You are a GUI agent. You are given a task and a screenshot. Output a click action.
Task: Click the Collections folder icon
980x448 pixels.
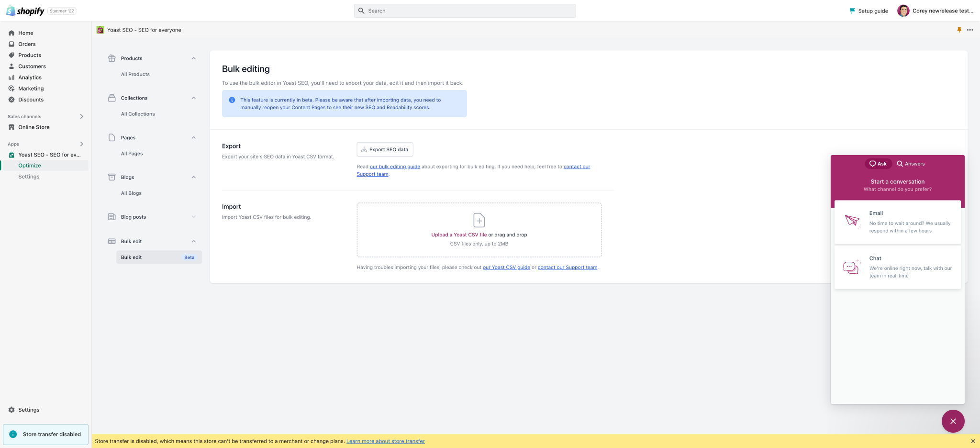point(111,98)
